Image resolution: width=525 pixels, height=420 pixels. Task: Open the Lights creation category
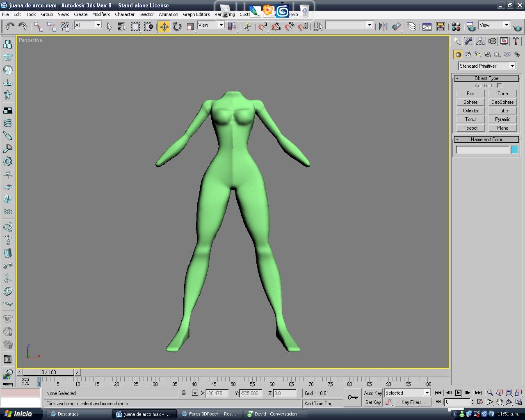coord(478,54)
